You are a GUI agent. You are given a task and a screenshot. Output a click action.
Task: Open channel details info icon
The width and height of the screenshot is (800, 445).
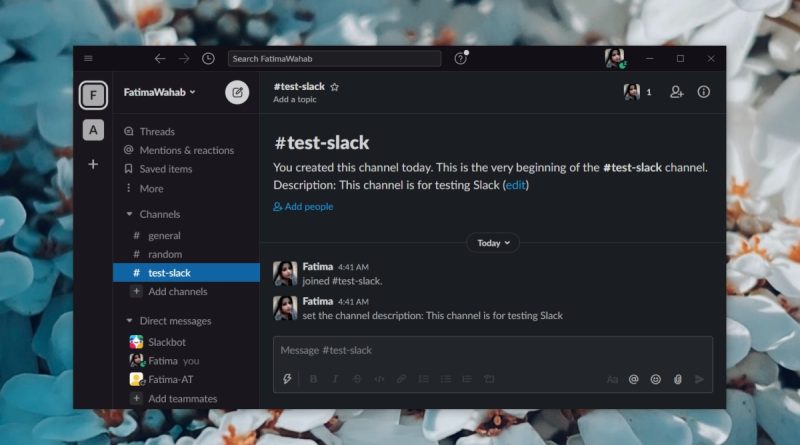pos(704,92)
